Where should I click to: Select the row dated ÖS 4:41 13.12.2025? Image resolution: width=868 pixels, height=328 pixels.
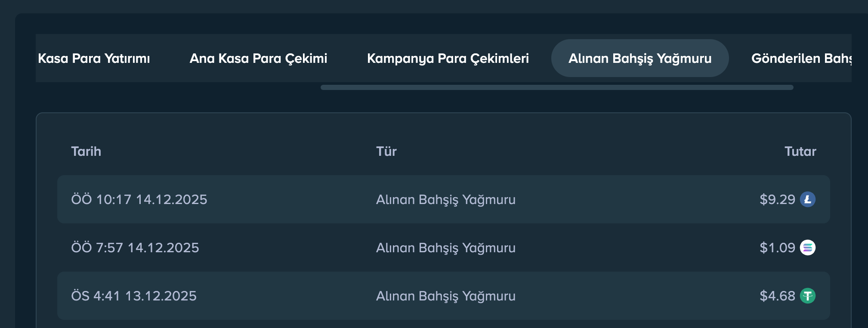(444, 296)
